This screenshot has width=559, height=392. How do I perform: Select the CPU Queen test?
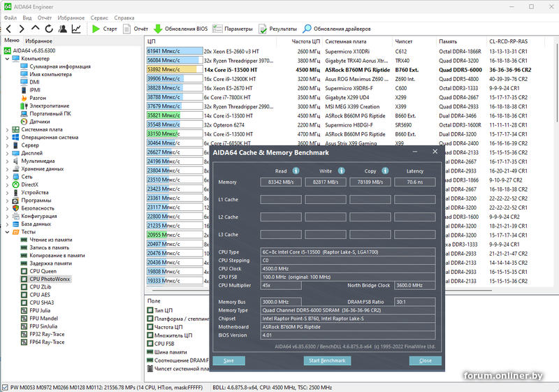point(43,271)
